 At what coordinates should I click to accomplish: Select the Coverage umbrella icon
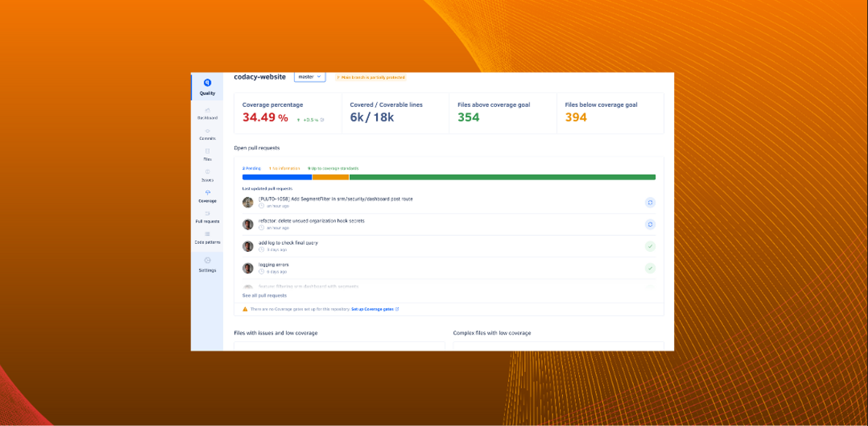(x=208, y=193)
